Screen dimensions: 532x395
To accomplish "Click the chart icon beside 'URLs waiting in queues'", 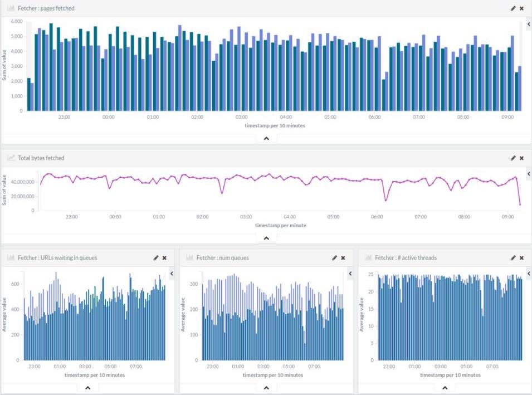I will [11, 257].
